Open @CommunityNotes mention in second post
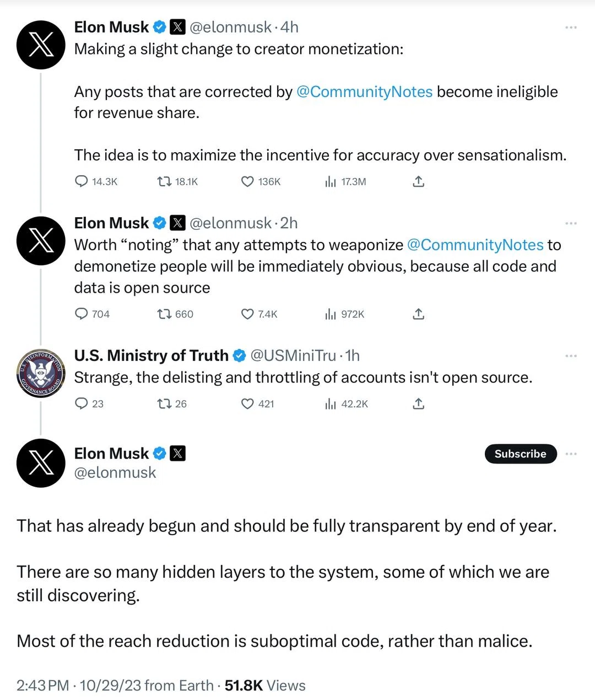The height and width of the screenshot is (700, 595). 475,245
